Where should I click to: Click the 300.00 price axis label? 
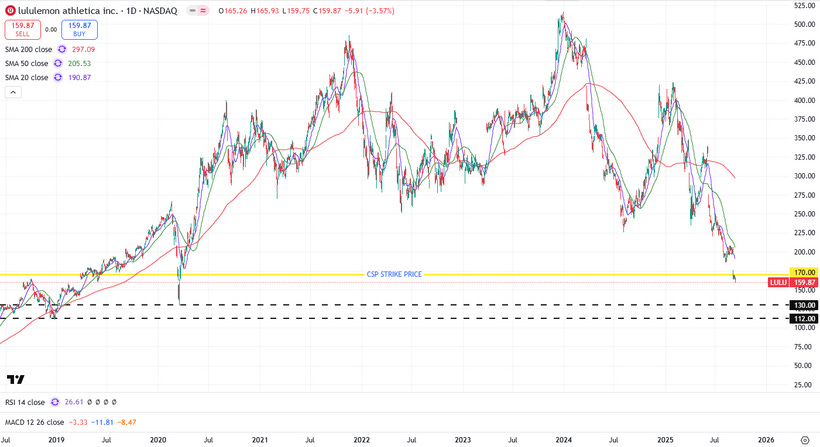click(x=804, y=176)
